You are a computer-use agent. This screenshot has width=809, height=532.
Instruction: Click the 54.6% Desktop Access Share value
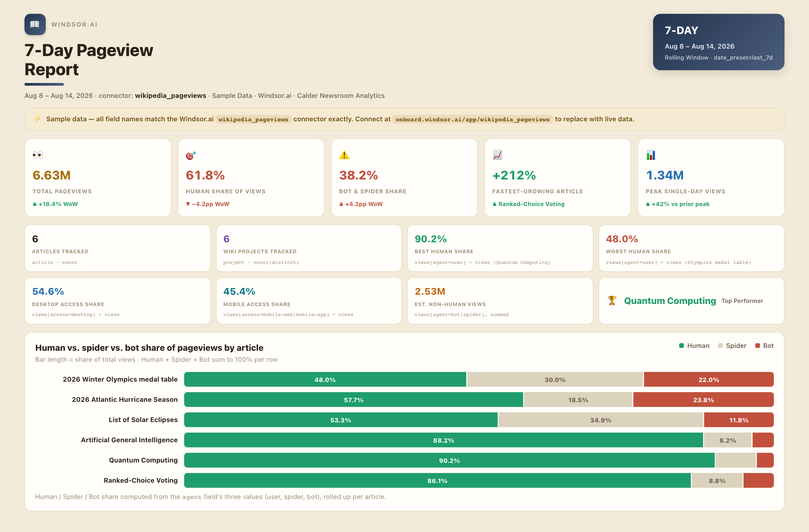click(x=48, y=292)
